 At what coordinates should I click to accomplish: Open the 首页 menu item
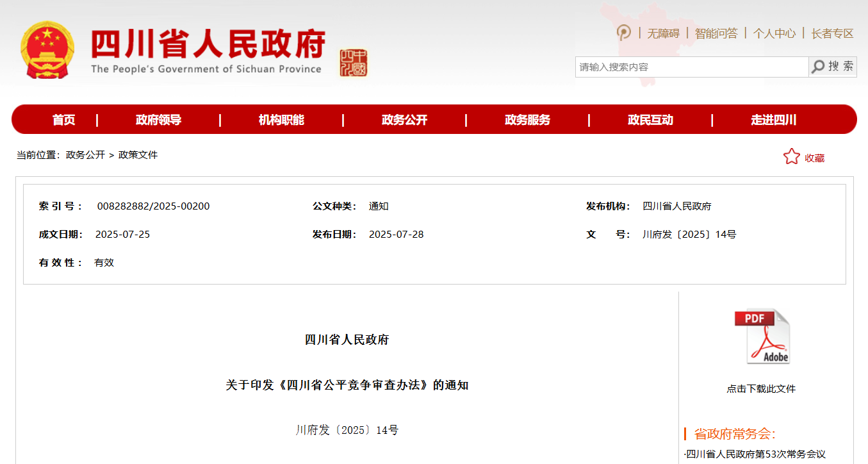[63, 120]
